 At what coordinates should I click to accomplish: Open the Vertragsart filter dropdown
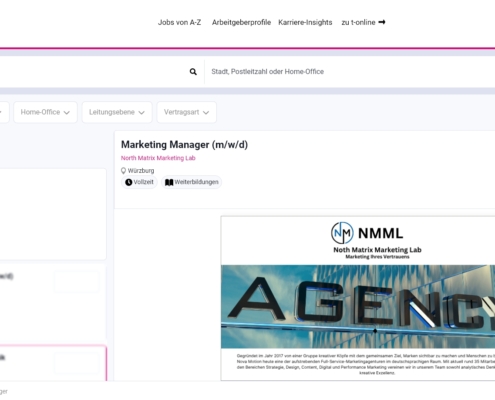pyautogui.click(x=187, y=112)
